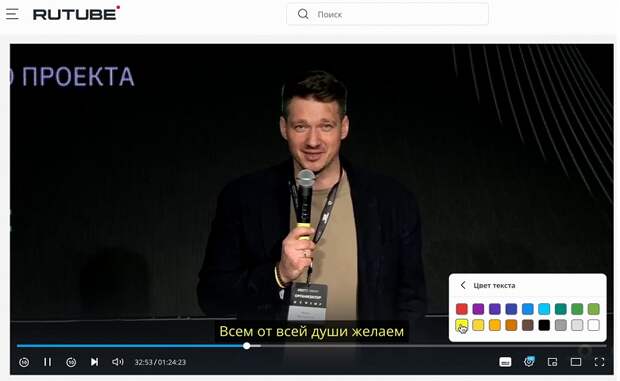
Task: Skip forward ten seconds
Action: pyautogui.click(x=71, y=362)
